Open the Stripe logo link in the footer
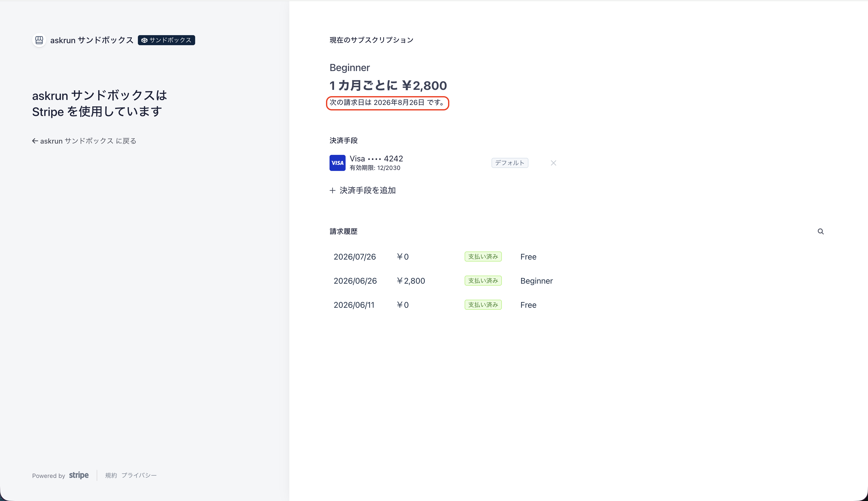Image resolution: width=868 pixels, height=501 pixels. pos(79,475)
